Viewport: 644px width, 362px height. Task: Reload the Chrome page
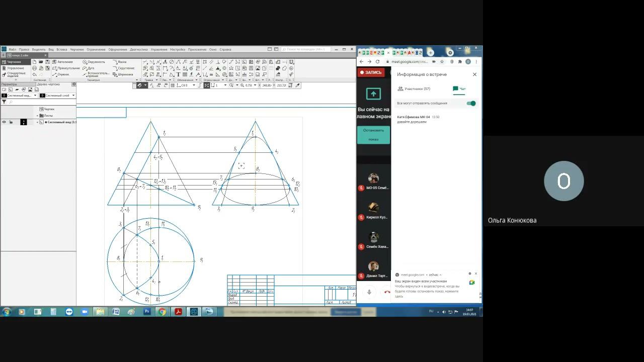(x=377, y=61)
